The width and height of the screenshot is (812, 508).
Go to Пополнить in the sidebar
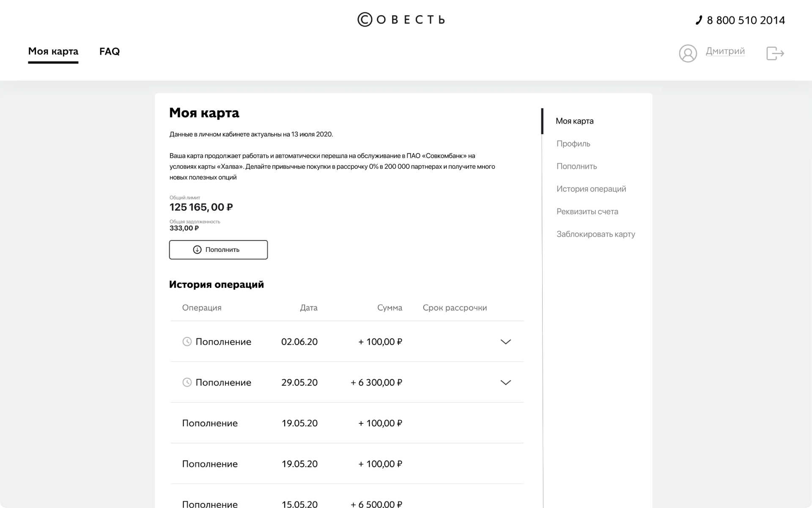tap(576, 166)
